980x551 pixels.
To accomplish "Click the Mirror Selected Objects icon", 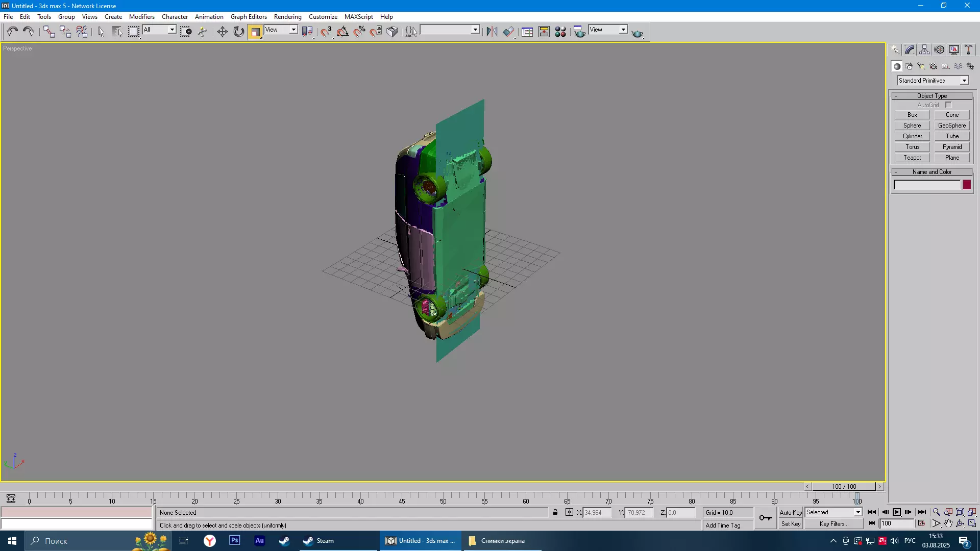I will coord(492,32).
